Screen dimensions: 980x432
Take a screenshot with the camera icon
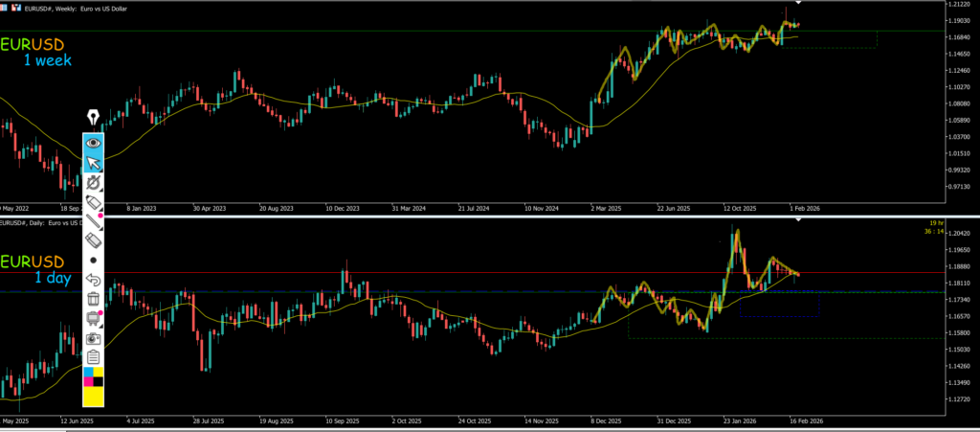click(x=93, y=338)
